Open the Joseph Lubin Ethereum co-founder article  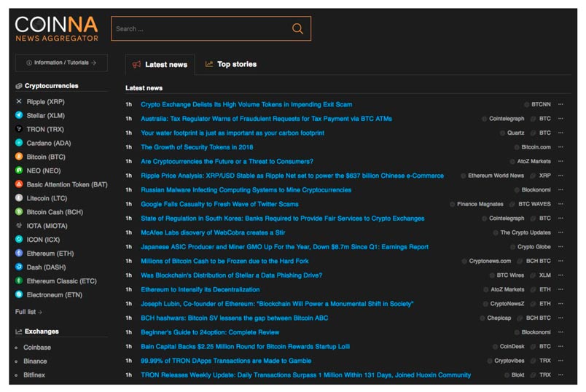point(277,304)
